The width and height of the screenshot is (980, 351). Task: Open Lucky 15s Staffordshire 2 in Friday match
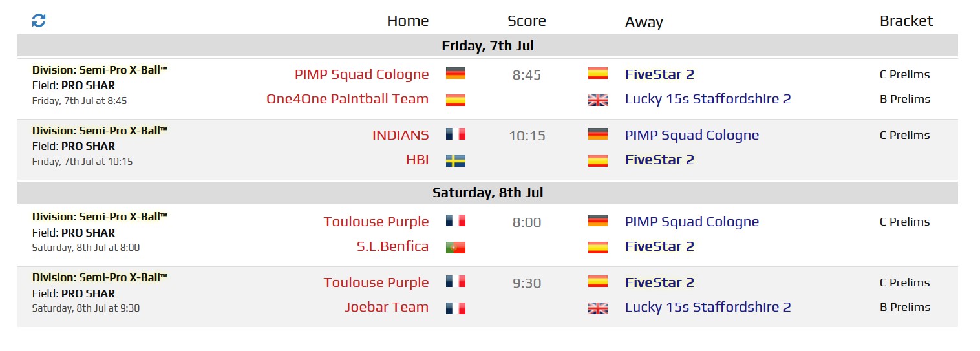[x=708, y=99]
